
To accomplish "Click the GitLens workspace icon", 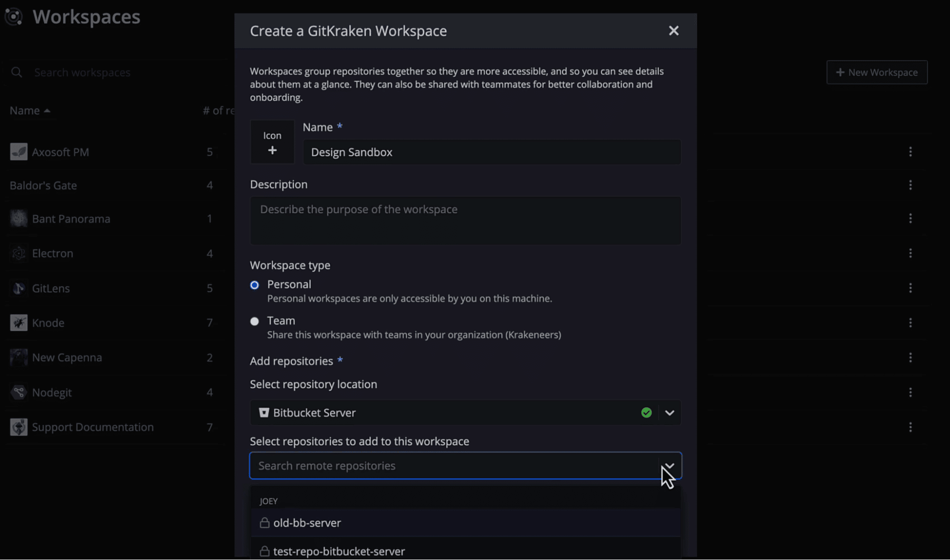I will point(18,288).
